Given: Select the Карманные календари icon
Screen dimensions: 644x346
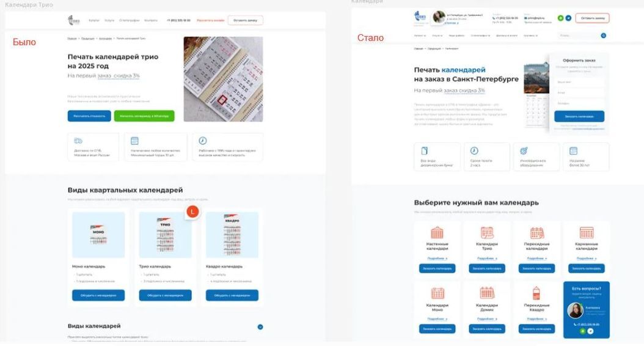Looking at the screenshot, I should tap(587, 233).
